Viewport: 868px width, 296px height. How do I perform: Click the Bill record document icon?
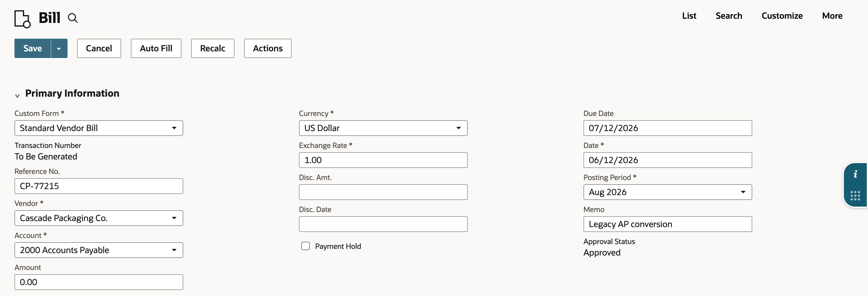point(23,19)
